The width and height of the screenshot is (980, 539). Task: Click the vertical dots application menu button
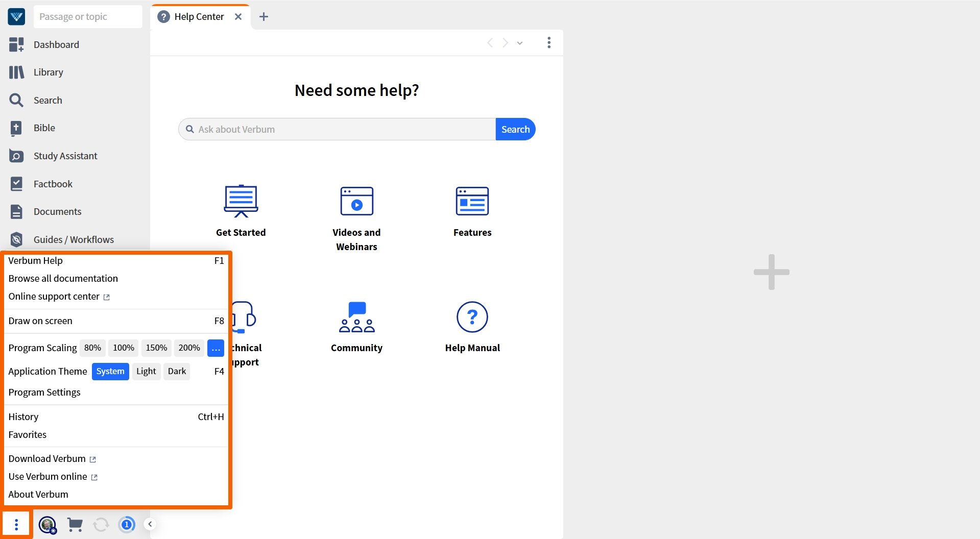pyautogui.click(x=16, y=524)
